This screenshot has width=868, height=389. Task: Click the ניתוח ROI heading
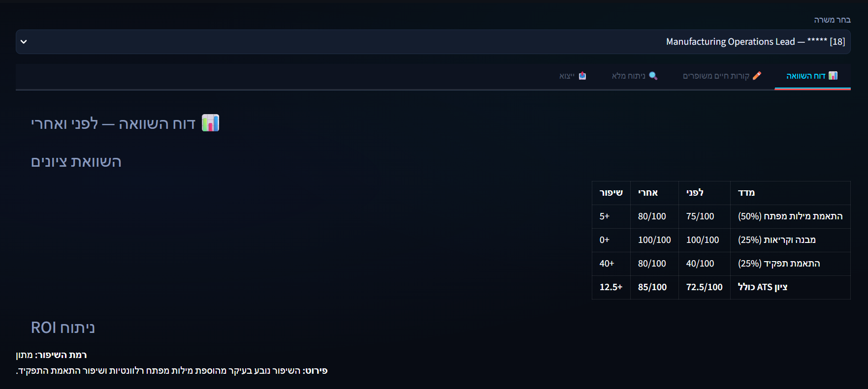point(63,328)
